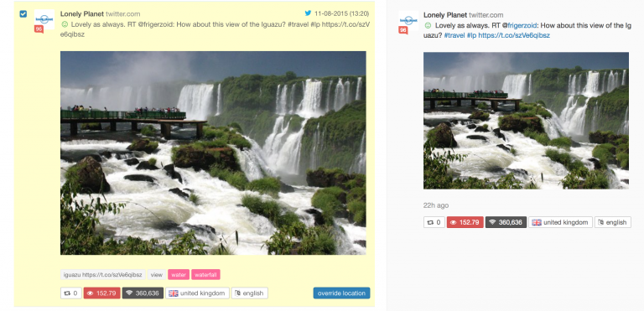Click the grey 'view' tag
Viewport: 644px width, 311px height.
(x=157, y=274)
